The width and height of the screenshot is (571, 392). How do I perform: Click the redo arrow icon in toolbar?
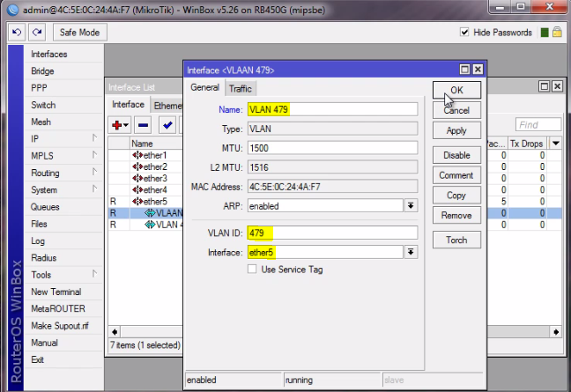[37, 33]
